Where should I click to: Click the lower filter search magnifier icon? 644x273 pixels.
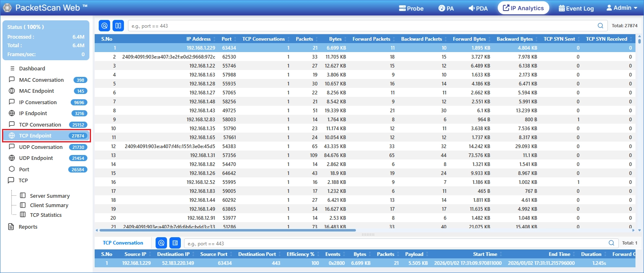coord(611,243)
